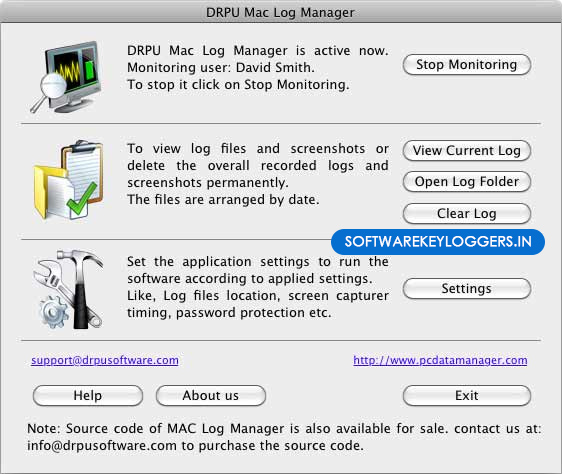Image resolution: width=562 pixels, height=474 pixels.
Task: Open support@drpusoftware.com email link
Action: (105, 360)
